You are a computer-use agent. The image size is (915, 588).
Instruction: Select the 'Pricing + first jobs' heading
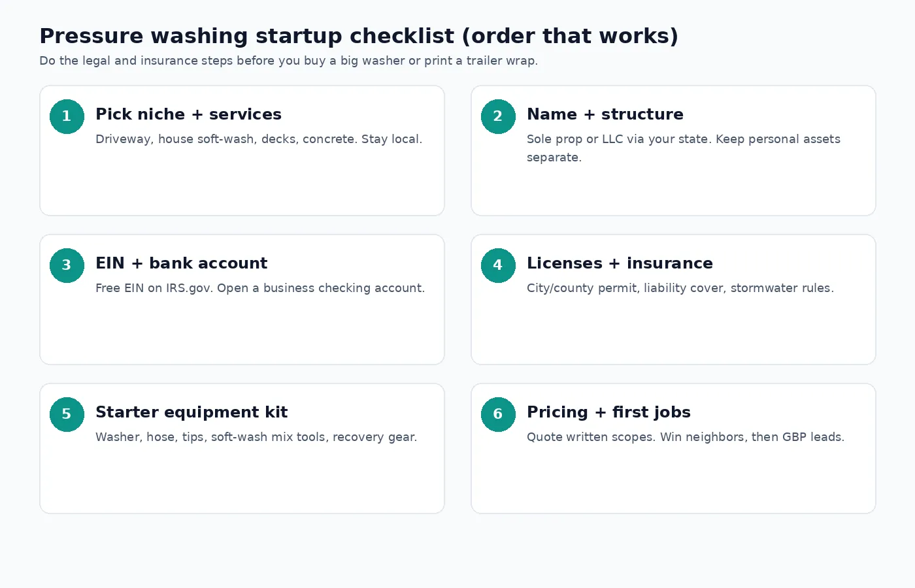pos(608,412)
